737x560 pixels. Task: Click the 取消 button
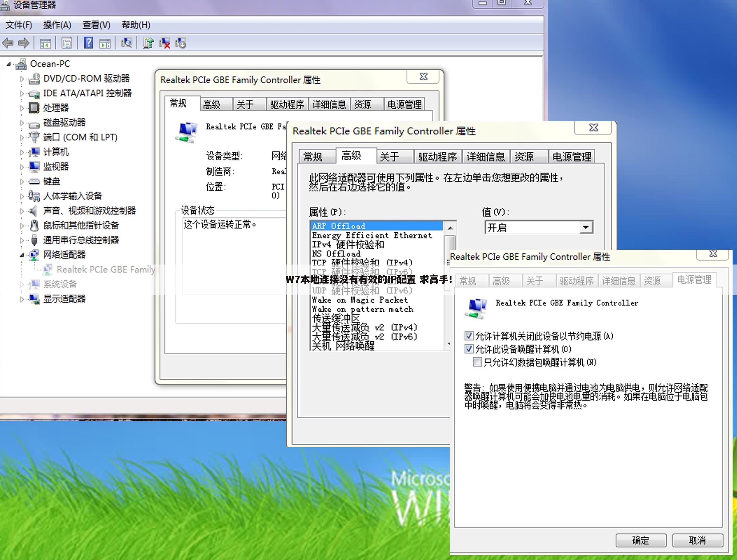(x=697, y=540)
